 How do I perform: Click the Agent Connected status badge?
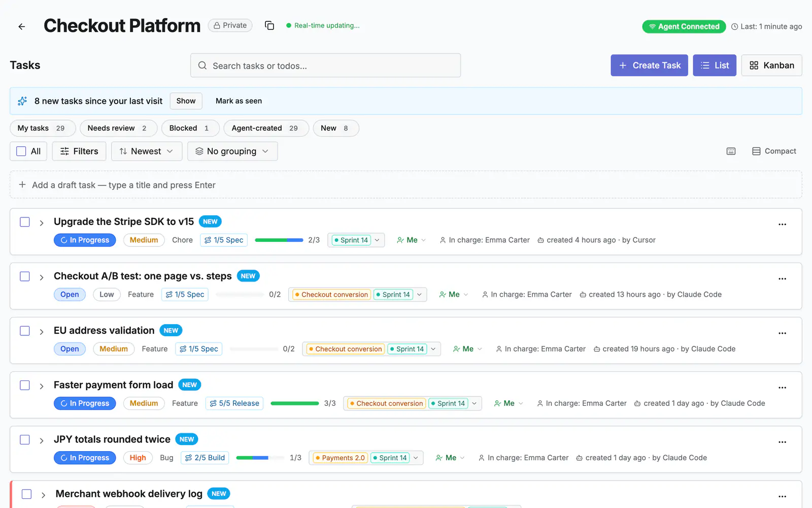tap(684, 26)
